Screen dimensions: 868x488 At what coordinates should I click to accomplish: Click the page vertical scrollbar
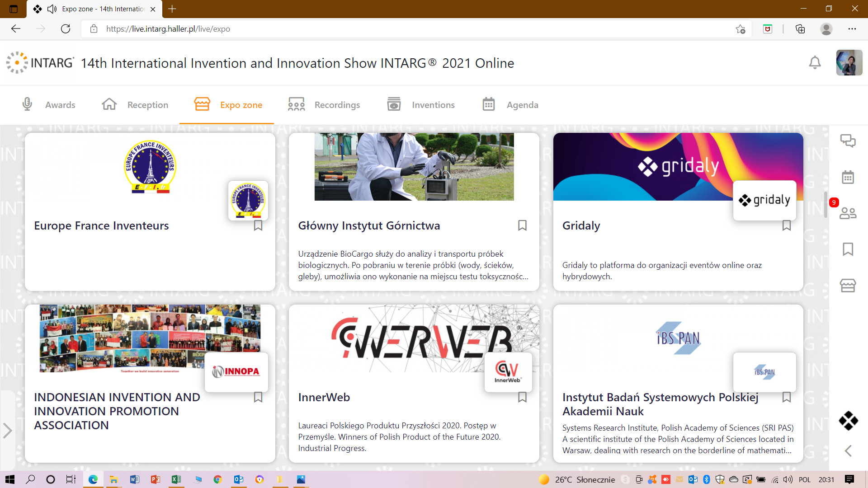(x=826, y=204)
